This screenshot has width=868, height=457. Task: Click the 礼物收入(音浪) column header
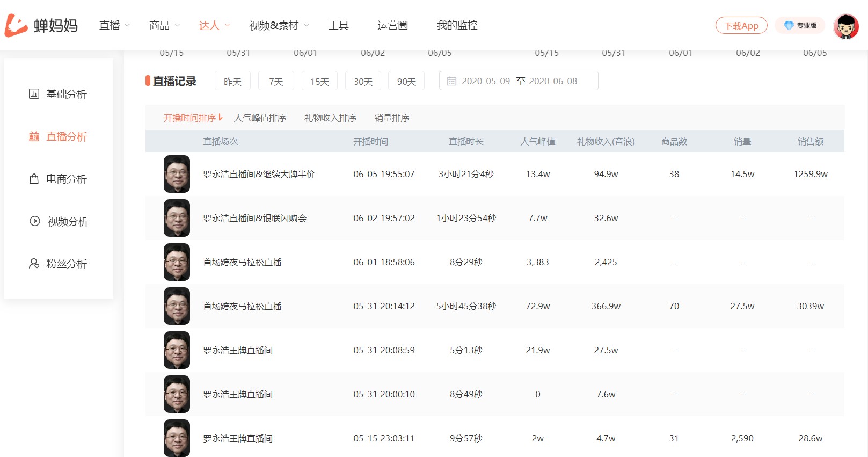[606, 141]
